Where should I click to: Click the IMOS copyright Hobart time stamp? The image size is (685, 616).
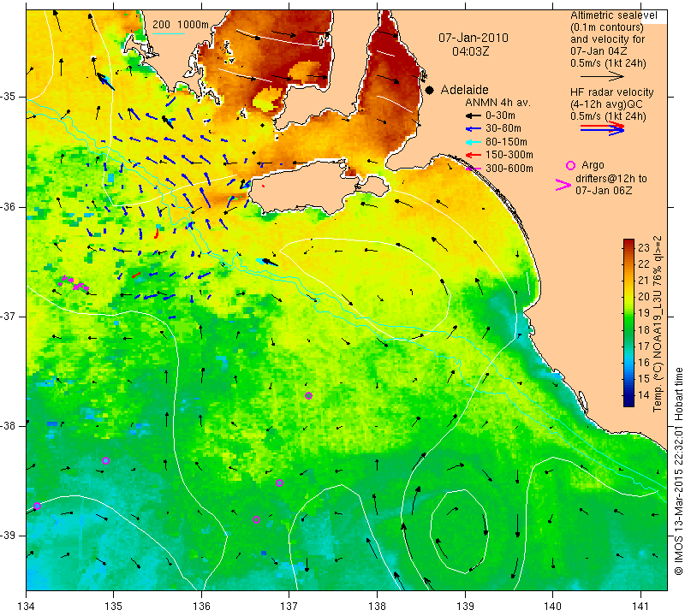[x=678, y=471]
